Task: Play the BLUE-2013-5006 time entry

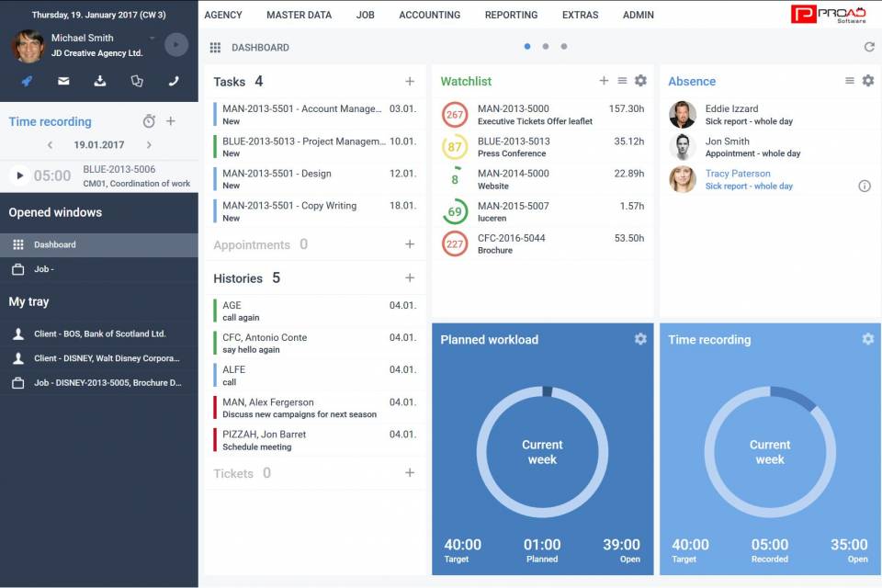Action: (x=19, y=175)
